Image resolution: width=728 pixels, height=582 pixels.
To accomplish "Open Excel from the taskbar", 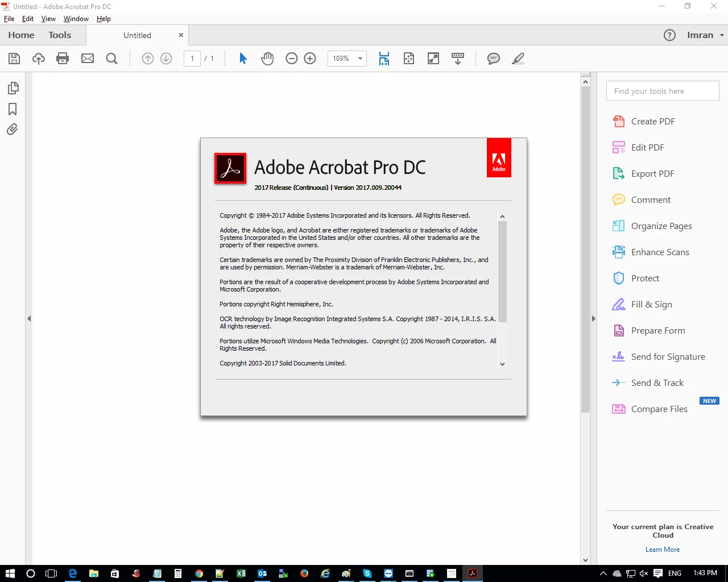I will (241, 573).
